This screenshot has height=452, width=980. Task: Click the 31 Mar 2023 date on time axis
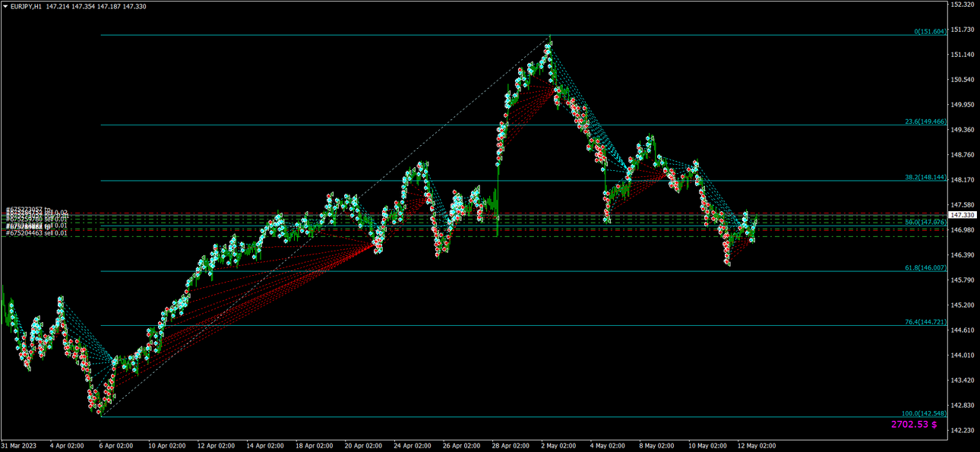click(x=18, y=446)
